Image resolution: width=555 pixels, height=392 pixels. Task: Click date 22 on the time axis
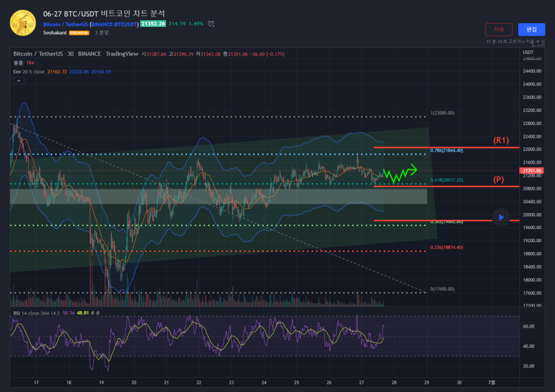pos(199,382)
